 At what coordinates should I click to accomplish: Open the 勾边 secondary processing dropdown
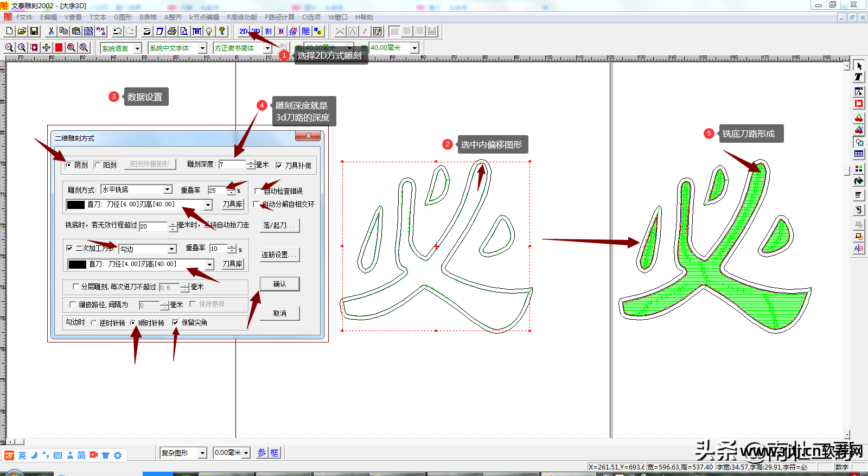pyautogui.click(x=172, y=249)
